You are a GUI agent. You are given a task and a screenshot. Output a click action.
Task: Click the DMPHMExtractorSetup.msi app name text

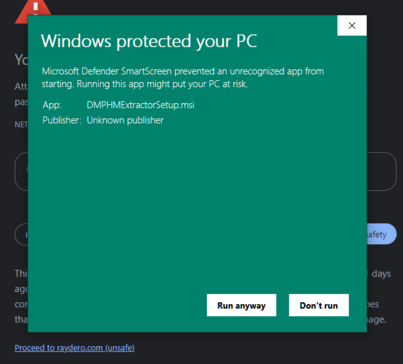click(140, 105)
